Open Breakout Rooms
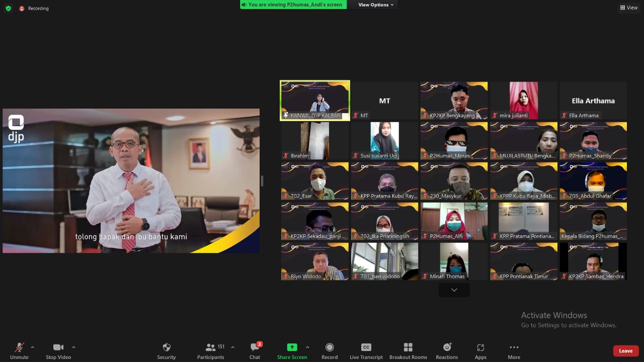Image resolution: width=644 pixels, height=362 pixels. pyautogui.click(x=408, y=350)
